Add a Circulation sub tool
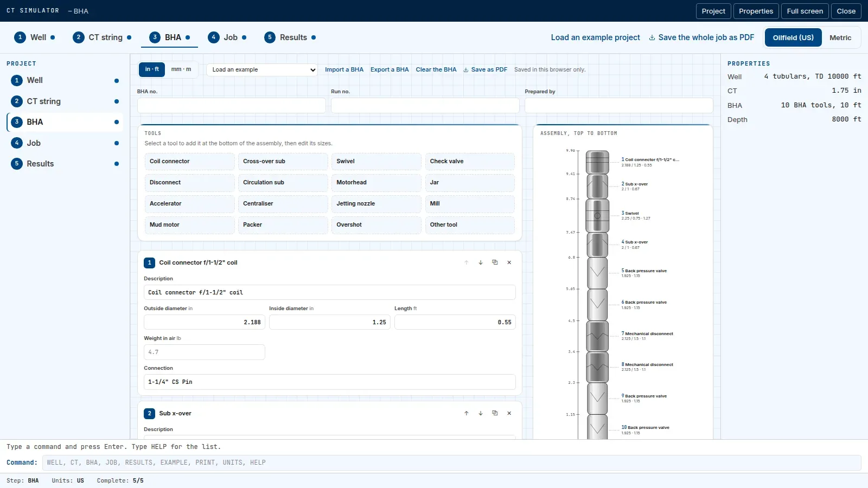868x488 pixels. point(283,183)
